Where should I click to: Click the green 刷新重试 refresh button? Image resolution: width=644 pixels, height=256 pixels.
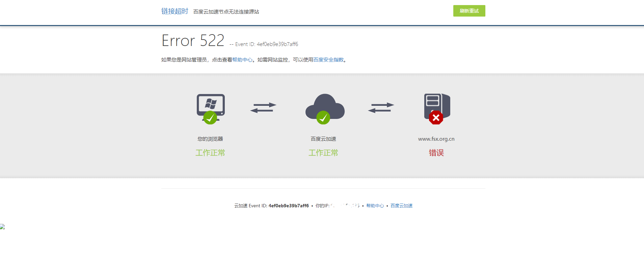469,11
